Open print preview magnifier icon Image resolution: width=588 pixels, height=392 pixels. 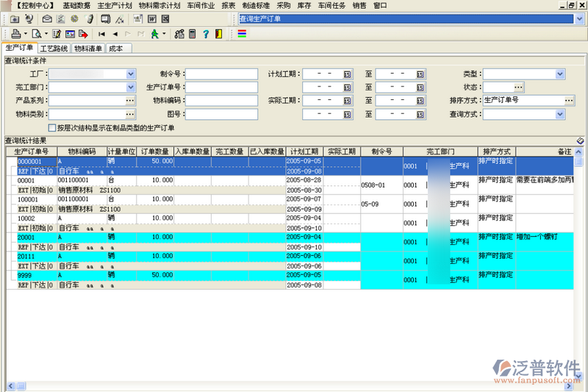(x=35, y=34)
